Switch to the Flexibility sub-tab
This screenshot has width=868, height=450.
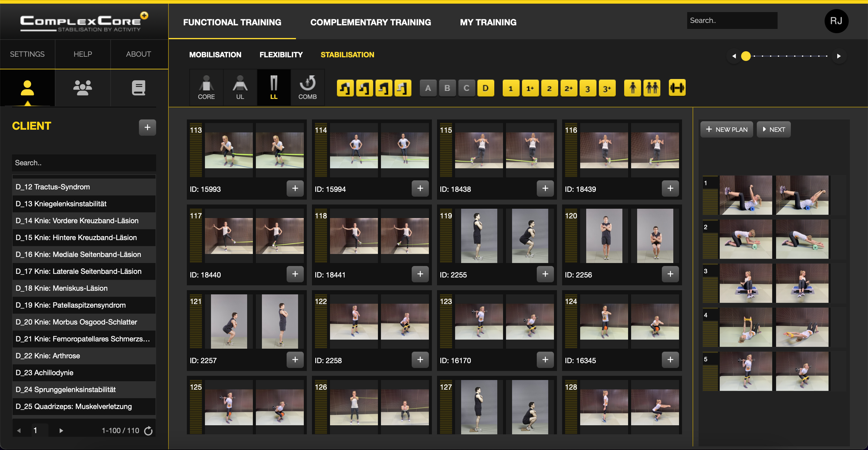tap(281, 55)
